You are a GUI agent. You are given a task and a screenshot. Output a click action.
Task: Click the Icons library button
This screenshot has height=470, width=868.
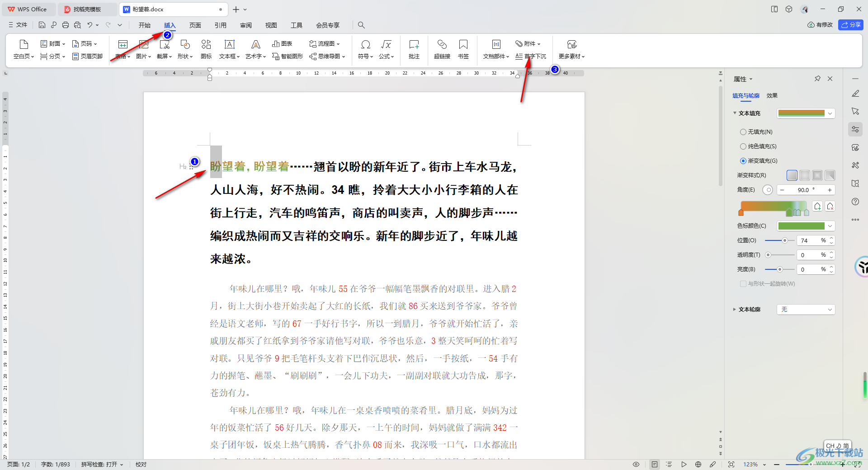[206, 49]
